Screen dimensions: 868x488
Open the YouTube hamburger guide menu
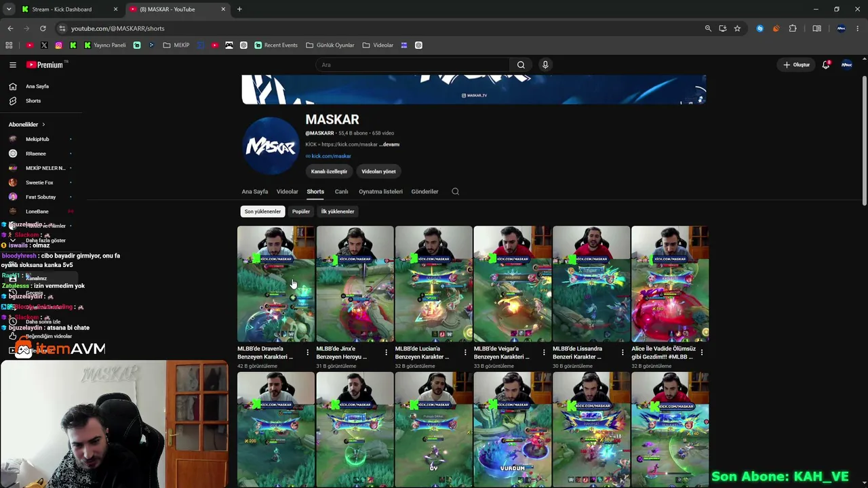13,65
